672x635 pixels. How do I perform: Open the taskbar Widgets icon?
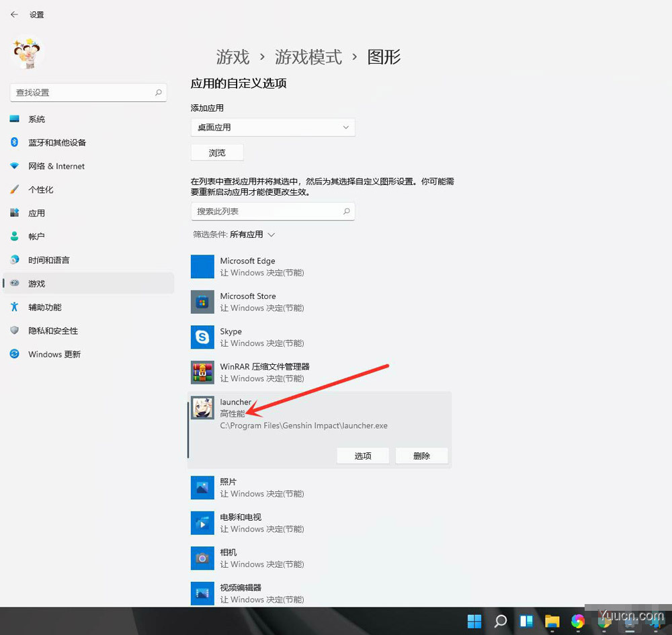click(526, 621)
